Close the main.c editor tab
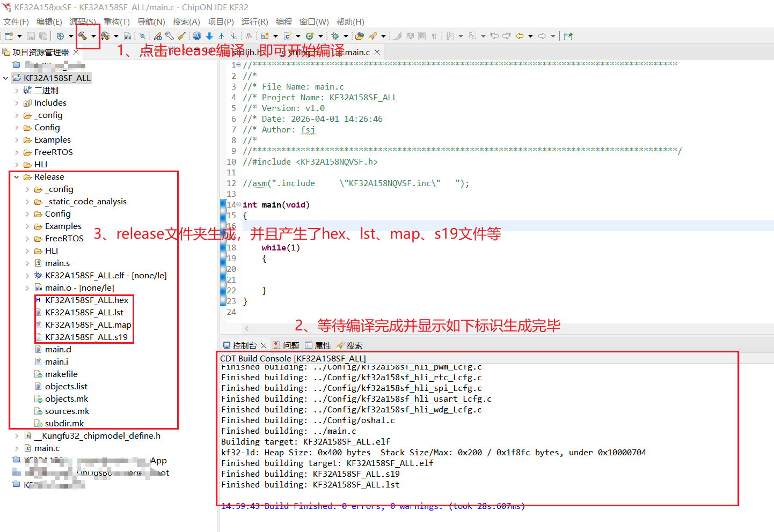The height and width of the screenshot is (532, 774). pyautogui.click(x=377, y=52)
